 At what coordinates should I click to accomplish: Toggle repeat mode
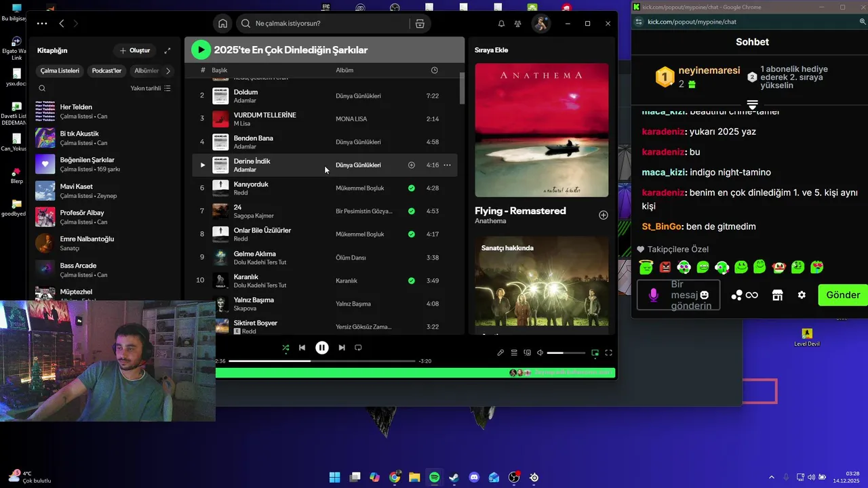(358, 348)
